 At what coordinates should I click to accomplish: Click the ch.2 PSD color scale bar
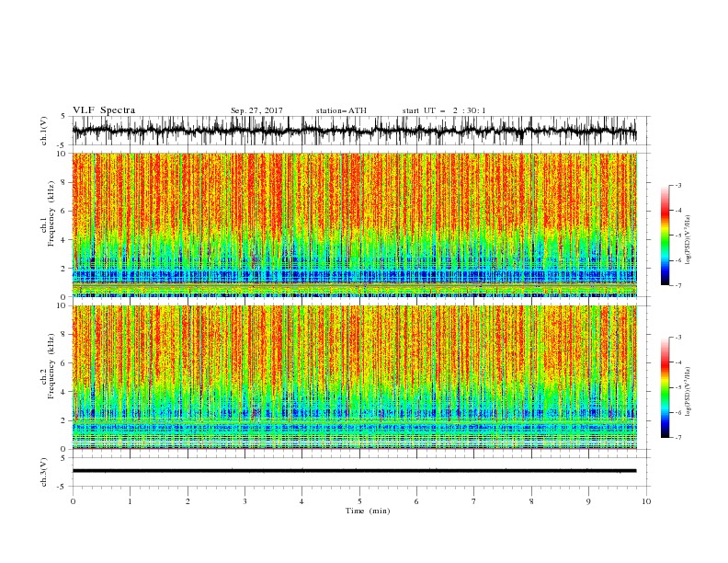point(665,387)
